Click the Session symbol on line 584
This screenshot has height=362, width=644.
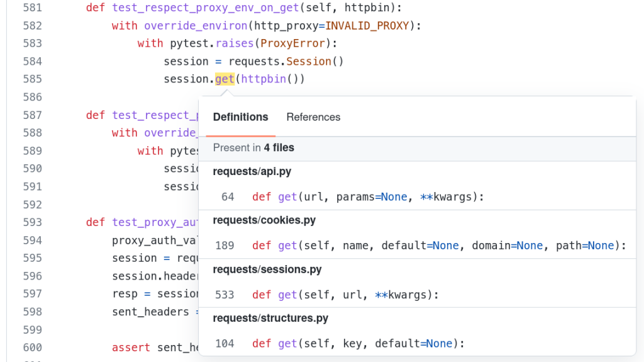click(308, 62)
